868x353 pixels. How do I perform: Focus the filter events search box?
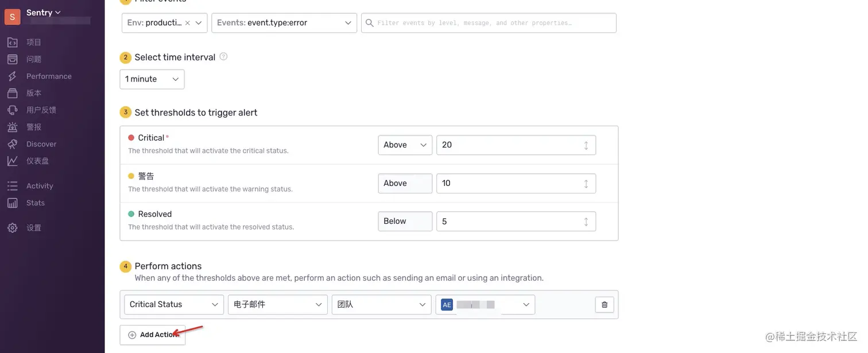(x=494, y=23)
